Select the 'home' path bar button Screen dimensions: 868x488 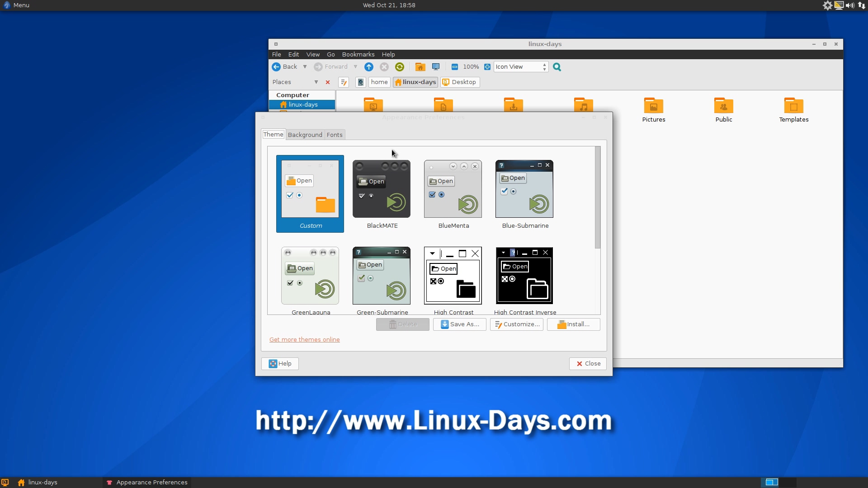pyautogui.click(x=379, y=82)
